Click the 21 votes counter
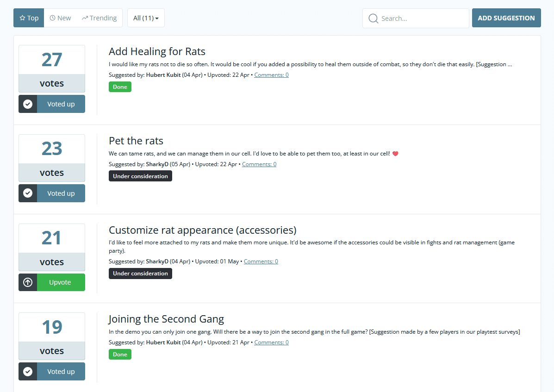This screenshot has height=392, width=554. [x=52, y=247]
